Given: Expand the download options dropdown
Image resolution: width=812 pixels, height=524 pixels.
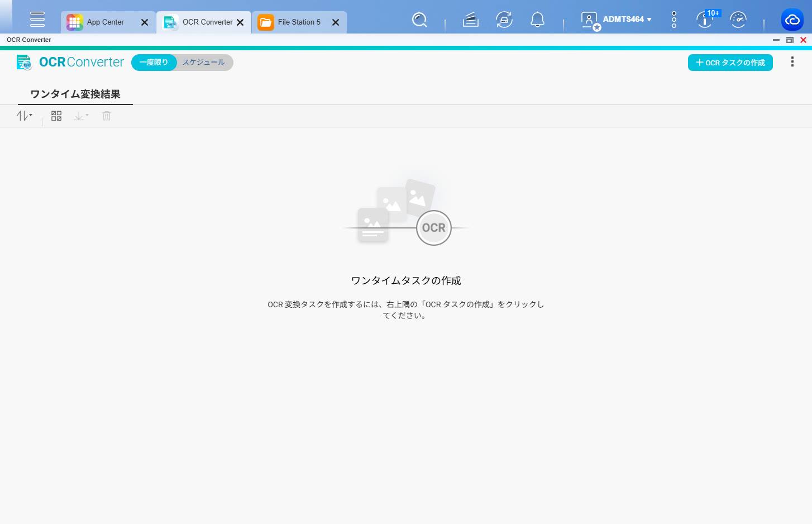Looking at the screenshot, I should tap(81, 116).
